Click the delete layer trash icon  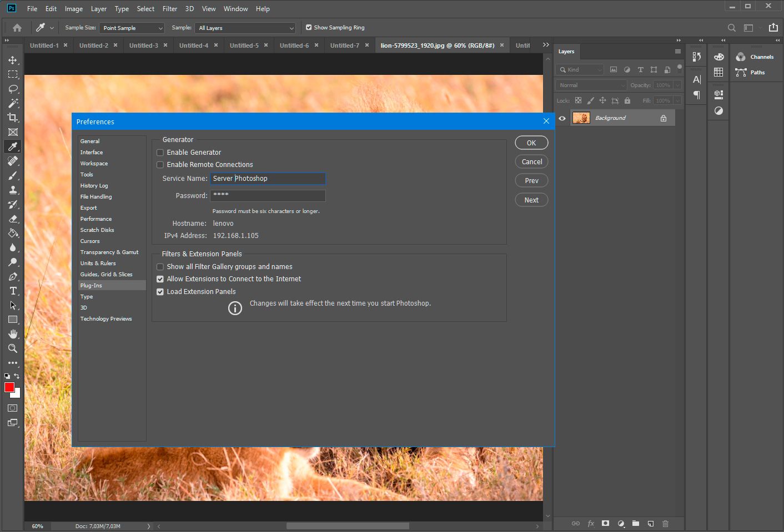pos(665,523)
